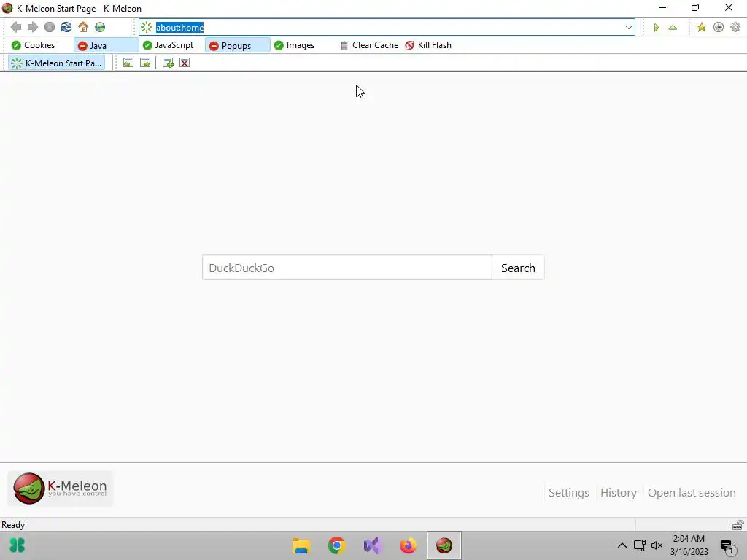This screenshot has width=747, height=560.
Task: Click the Ready status text
Action: tap(13, 525)
